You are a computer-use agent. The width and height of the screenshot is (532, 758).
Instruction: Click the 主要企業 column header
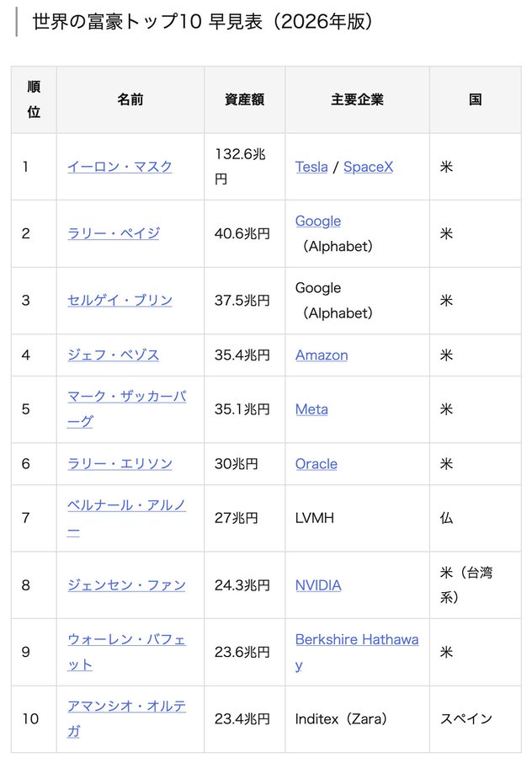pos(357,99)
